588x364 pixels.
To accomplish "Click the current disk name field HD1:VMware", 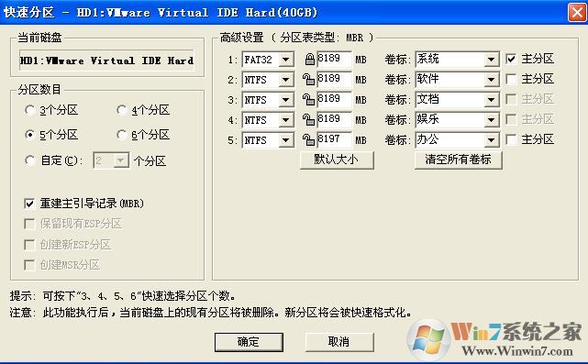I will [107, 61].
